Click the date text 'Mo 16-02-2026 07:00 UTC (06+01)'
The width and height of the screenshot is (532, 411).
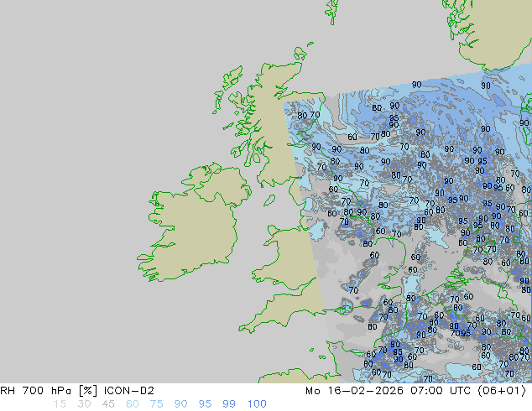pyautogui.click(x=416, y=391)
